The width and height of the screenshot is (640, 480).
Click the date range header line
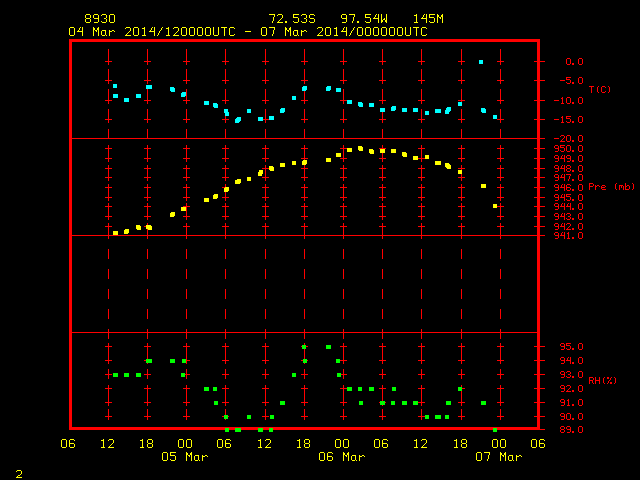(248, 32)
